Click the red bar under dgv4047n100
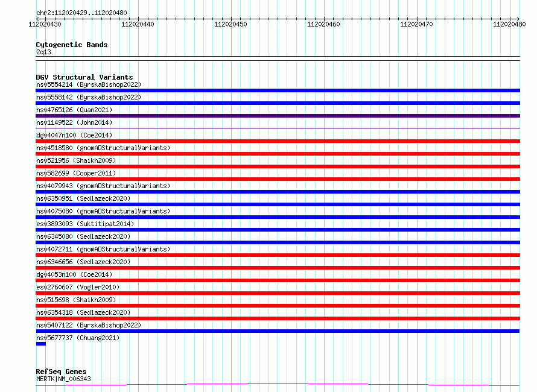 pos(278,141)
